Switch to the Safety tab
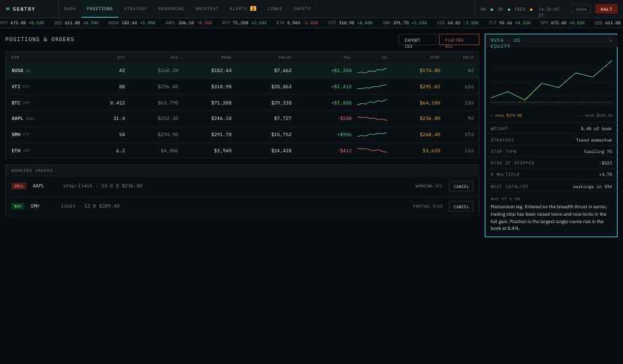The width and height of the screenshot is (623, 364). click(x=302, y=8)
